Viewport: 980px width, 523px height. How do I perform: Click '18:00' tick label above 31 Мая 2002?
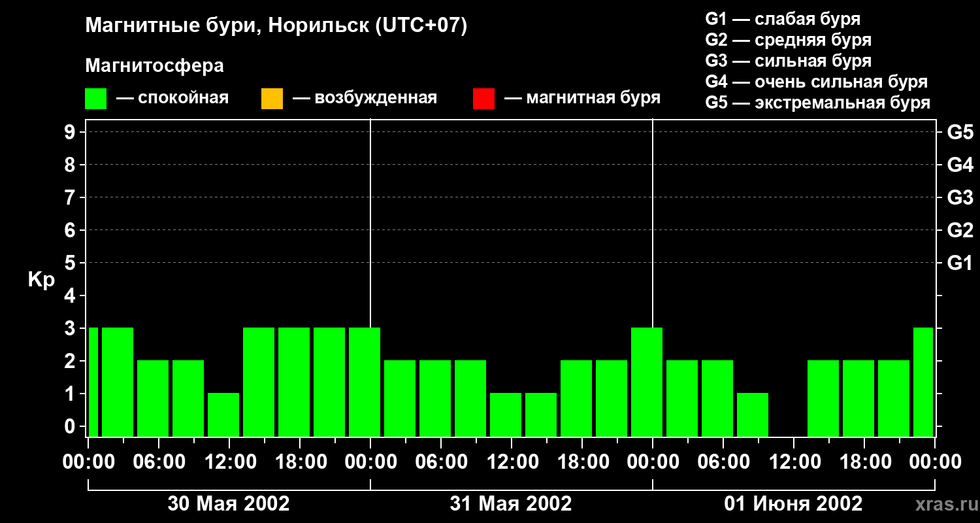[x=582, y=462]
